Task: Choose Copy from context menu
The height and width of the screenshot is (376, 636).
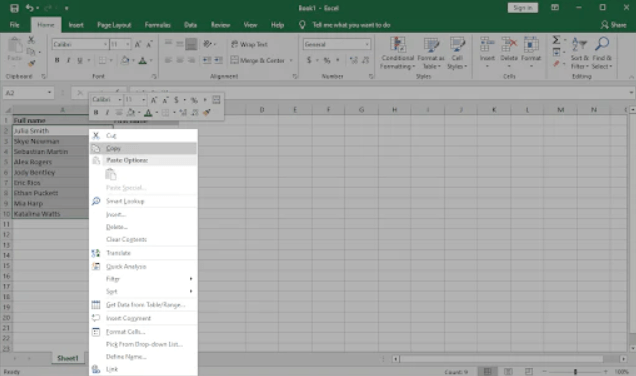Action: [144, 148]
